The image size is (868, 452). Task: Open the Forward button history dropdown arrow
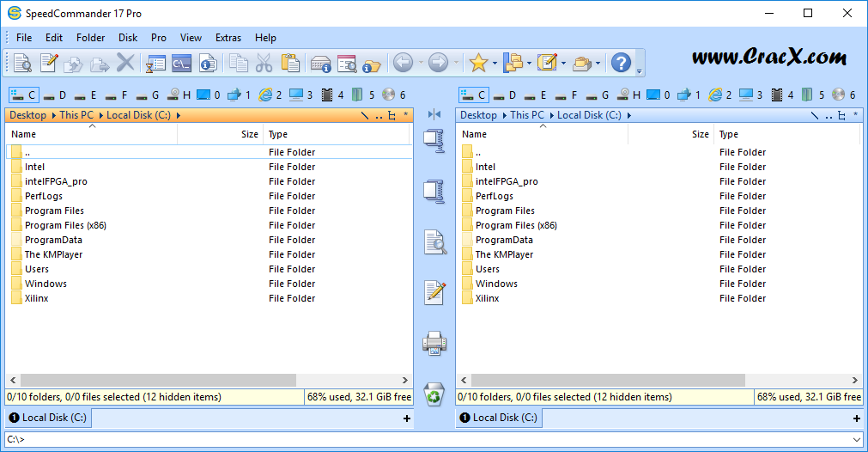(456, 63)
